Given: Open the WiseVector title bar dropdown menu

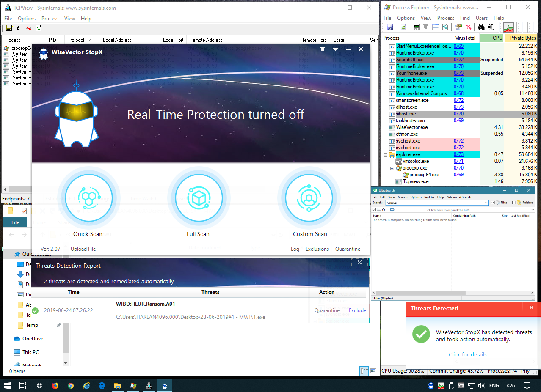Looking at the screenshot, I should tap(335, 49).
